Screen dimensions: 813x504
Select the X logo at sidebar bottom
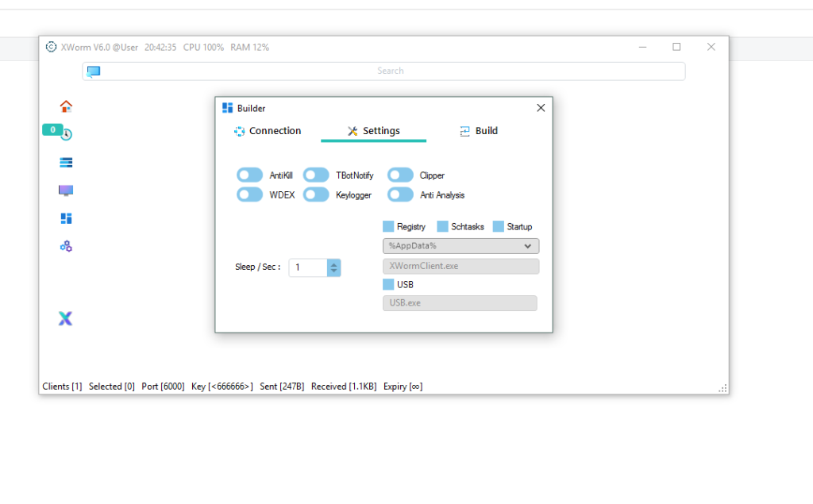[x=66, y=318]
